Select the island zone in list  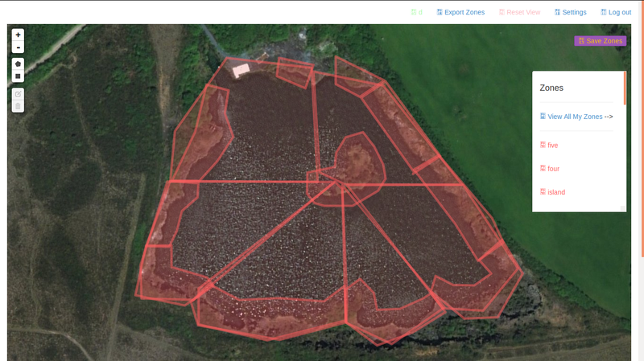click(556, 192)
